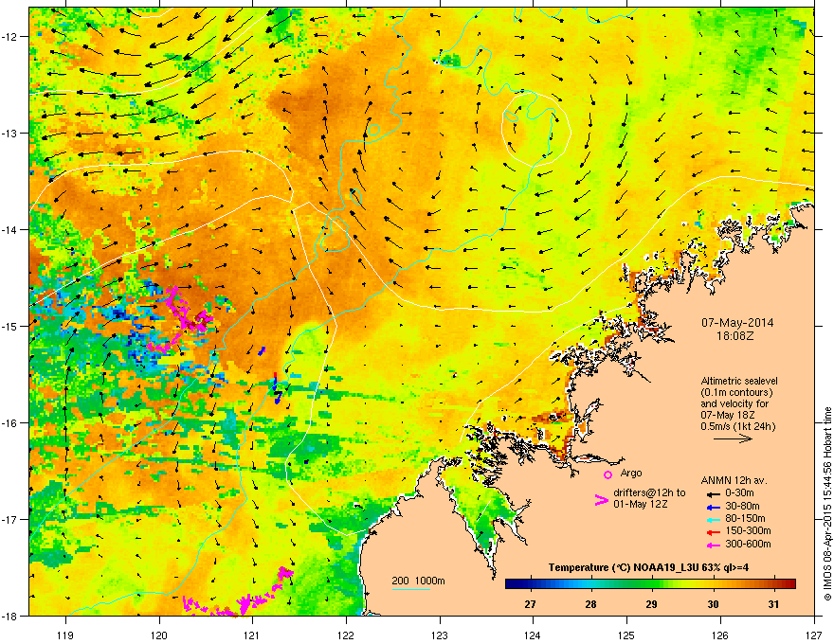Click the dark red end of the temperature colorbar
Viewport: 834px width, 644px height.
click(x=789, y=584)
